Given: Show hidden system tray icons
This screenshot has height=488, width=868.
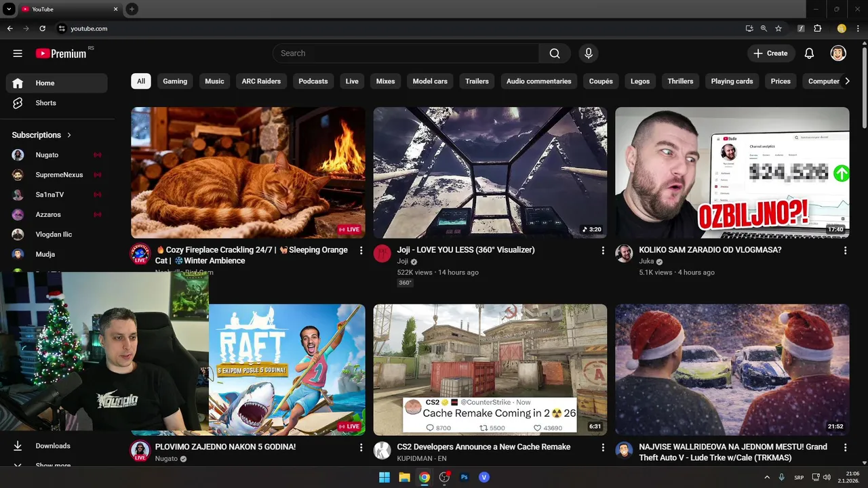Looking at the screenshot, I should pos(768,477).
